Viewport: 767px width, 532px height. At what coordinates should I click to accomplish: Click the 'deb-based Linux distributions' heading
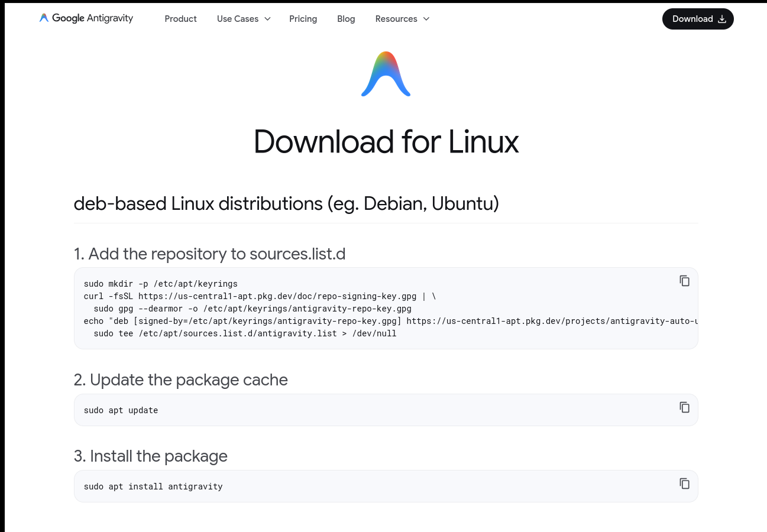286,203
